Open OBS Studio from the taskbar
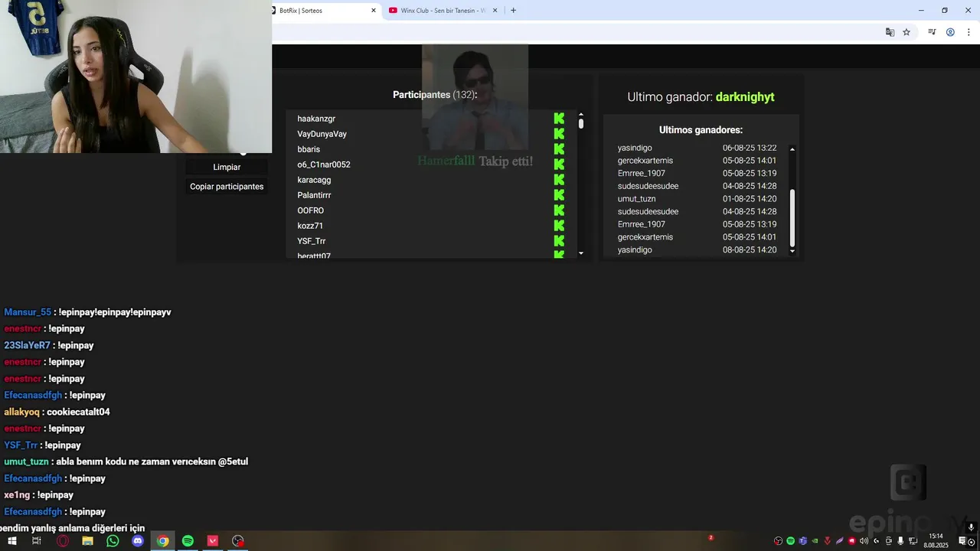The width and height of the screenshot is (980, 551). coord(238,541)
